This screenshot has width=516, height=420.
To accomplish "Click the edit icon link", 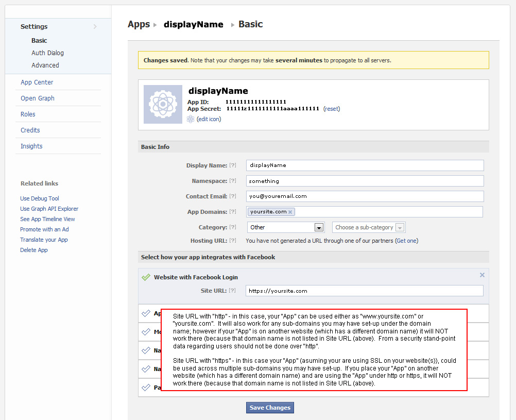I will (209, 119).
